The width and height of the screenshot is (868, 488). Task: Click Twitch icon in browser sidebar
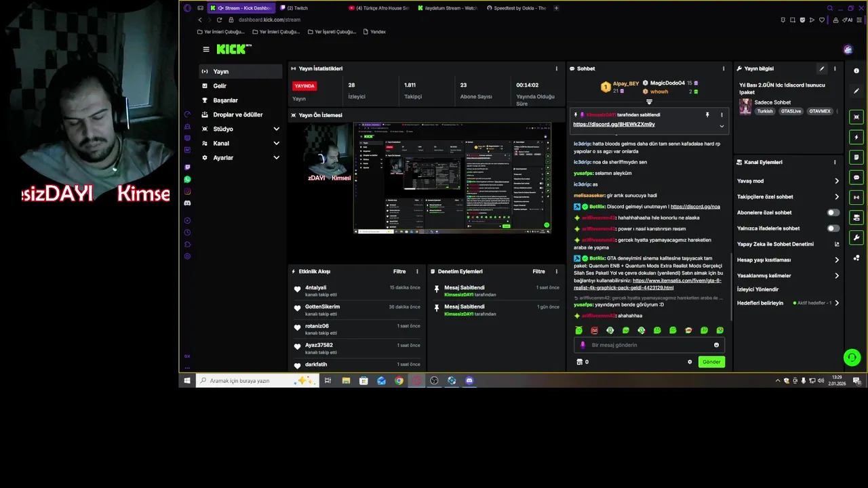(187, 167)
